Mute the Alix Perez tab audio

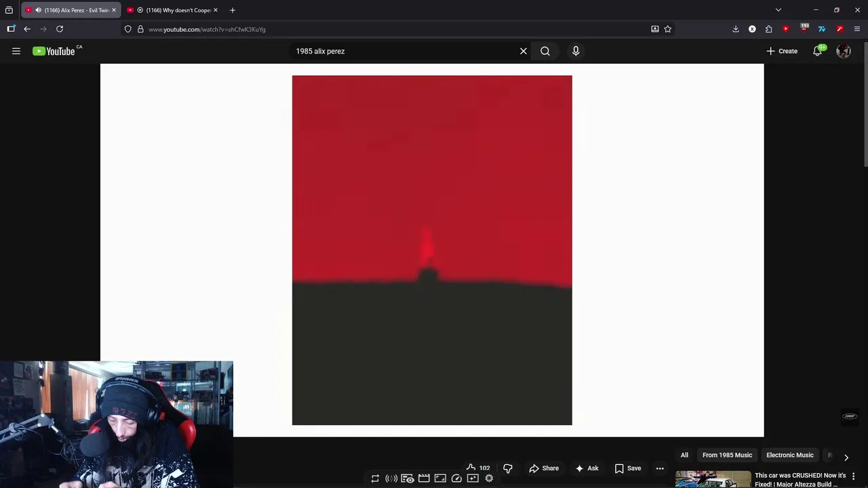tap(38, 10)
